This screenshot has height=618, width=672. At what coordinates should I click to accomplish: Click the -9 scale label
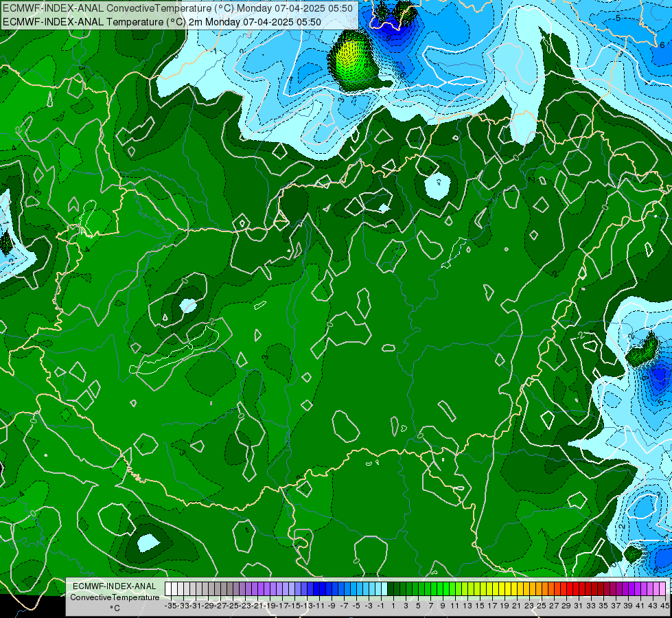[x=332, y=606]
